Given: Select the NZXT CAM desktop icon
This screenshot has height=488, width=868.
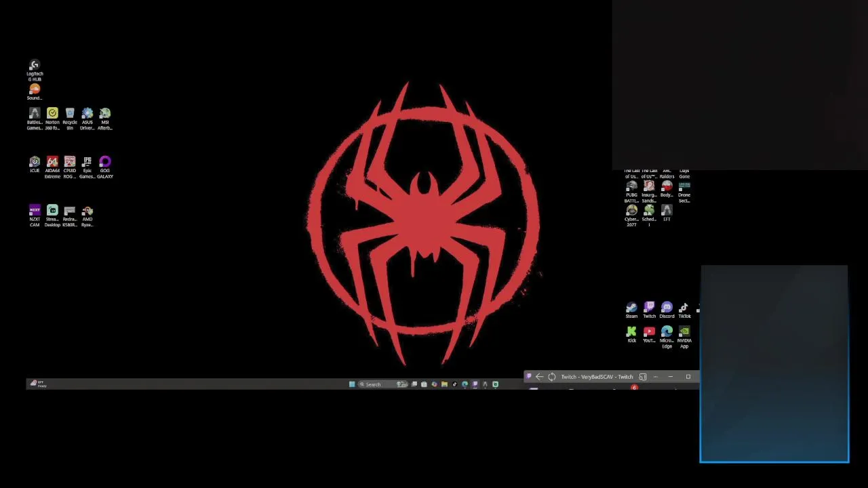Looking at the screenshot, I should [35, 216].
